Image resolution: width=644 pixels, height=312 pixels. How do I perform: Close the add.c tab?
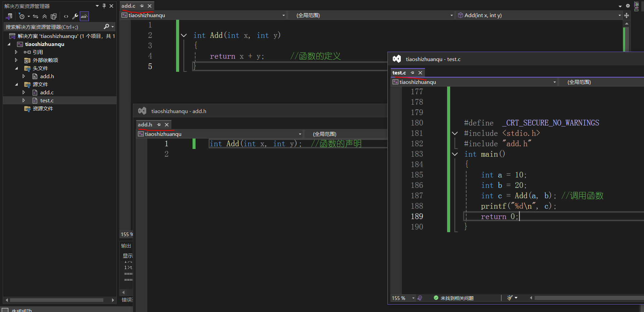[x=150, y=6]
